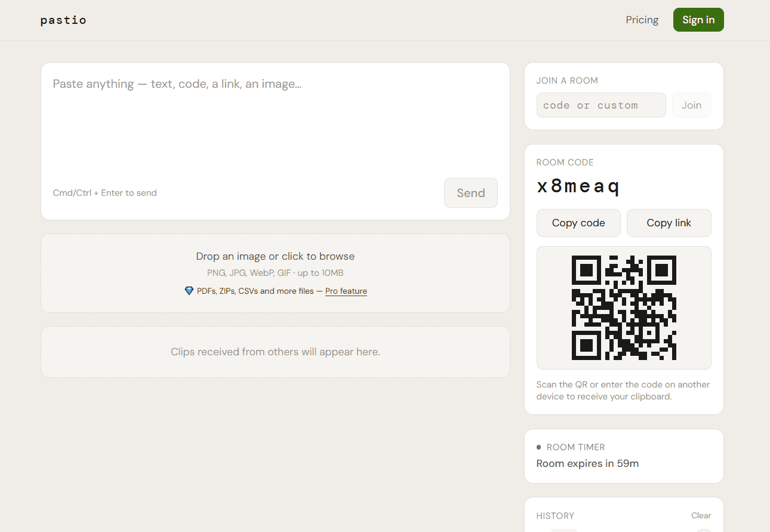Click the 'Cmd/Ctrl + Enter to send' hint

tap(105, 193)
